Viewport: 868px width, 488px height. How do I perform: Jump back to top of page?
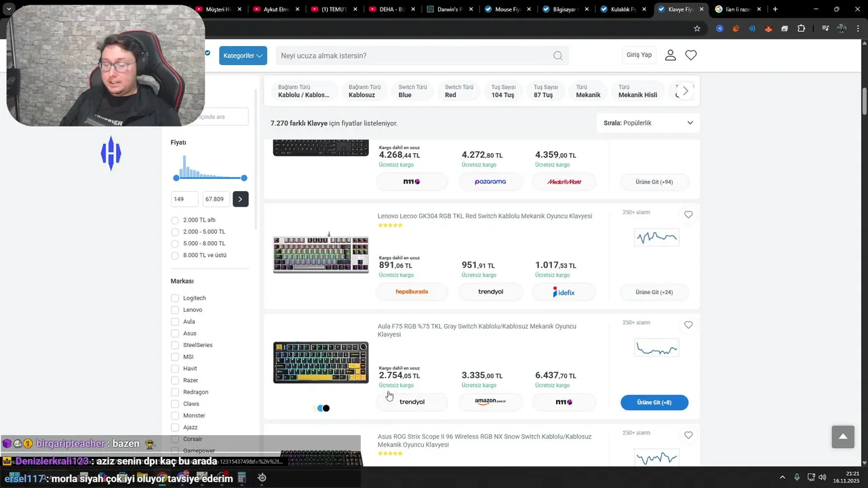843,436
